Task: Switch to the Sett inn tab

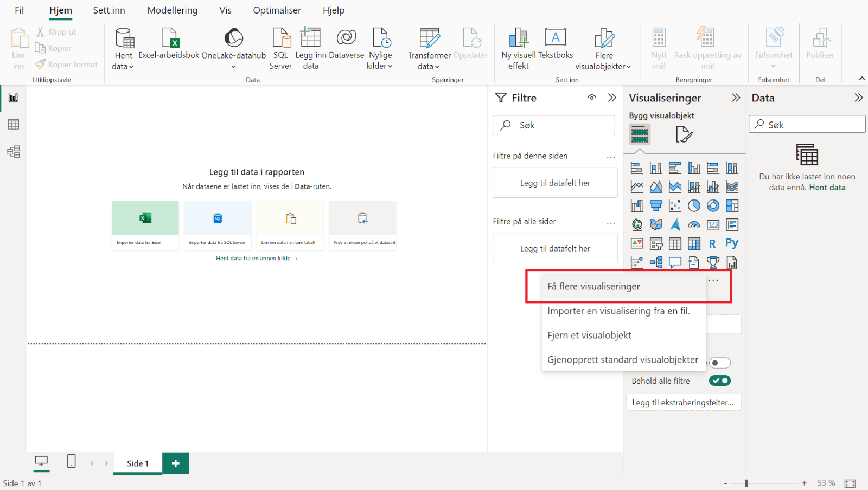Action: (x=109, y=10)
